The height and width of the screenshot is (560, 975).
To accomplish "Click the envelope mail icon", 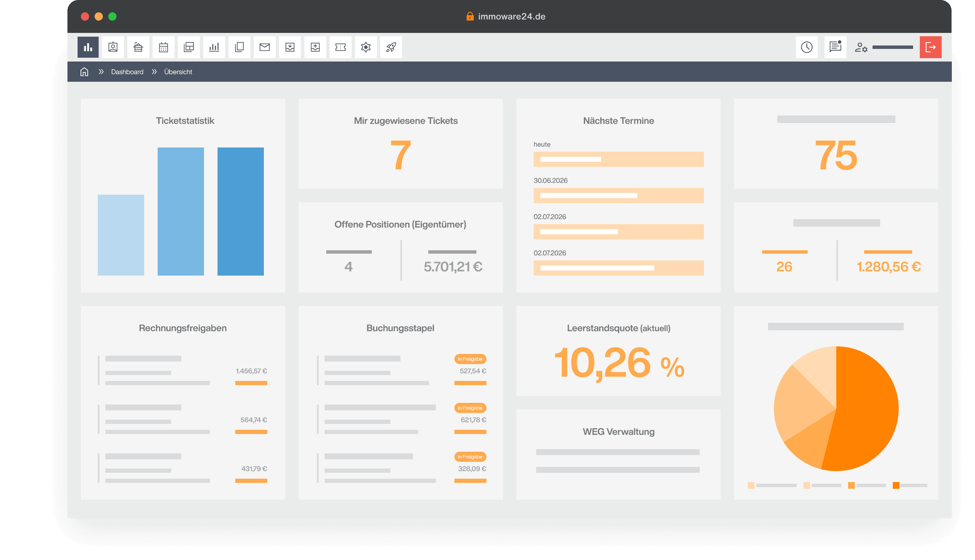I will (x=265, y=47).
